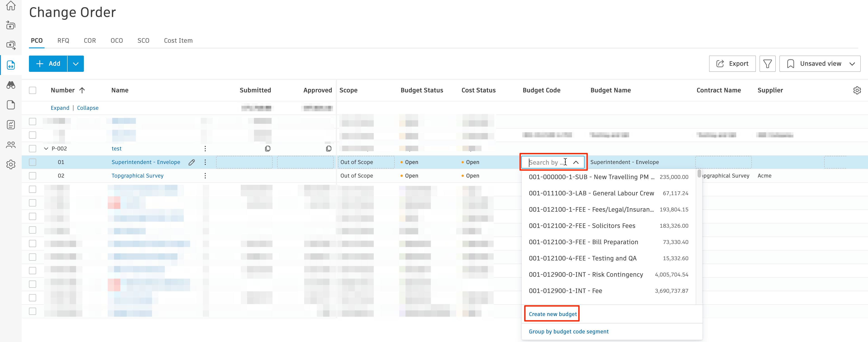Collapse the P-002 row chevron
The width and height of the screenshot is (868, 342).
pyautogui.click(x=46, y=148)
